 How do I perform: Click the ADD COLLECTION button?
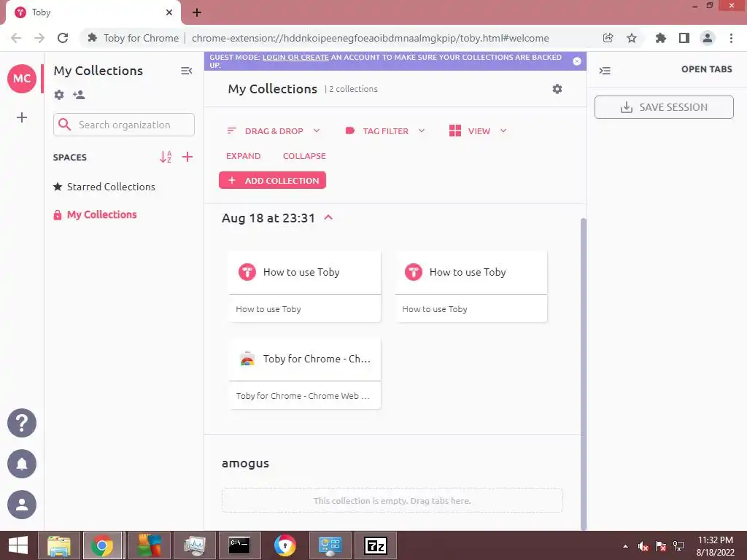click(273, 181)
